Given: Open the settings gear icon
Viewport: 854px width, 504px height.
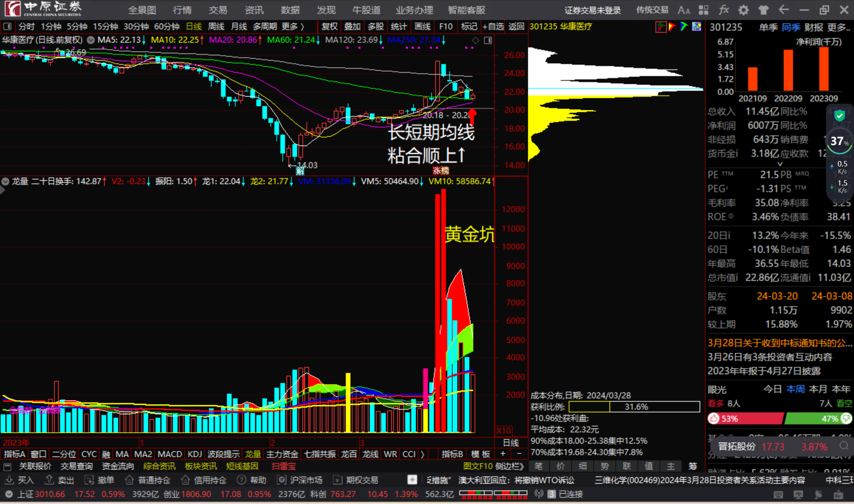Looking at the screenshot, I should tap(743, 10).
